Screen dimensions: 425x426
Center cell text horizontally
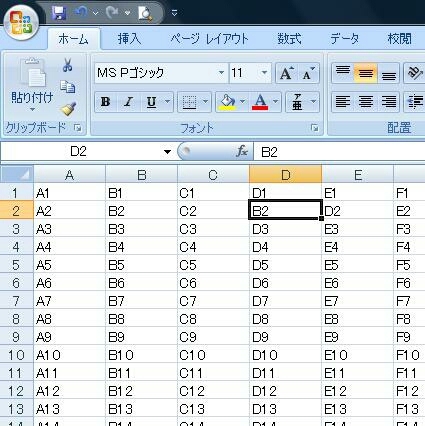click(x=365, y=102)
